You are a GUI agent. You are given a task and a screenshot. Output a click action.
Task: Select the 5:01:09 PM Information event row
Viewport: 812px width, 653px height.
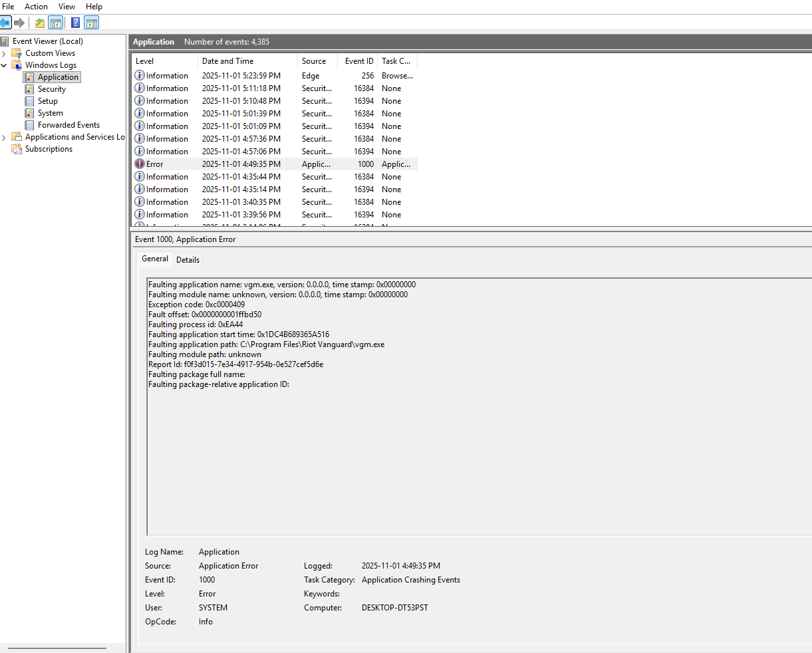click(x=274, y=126)
